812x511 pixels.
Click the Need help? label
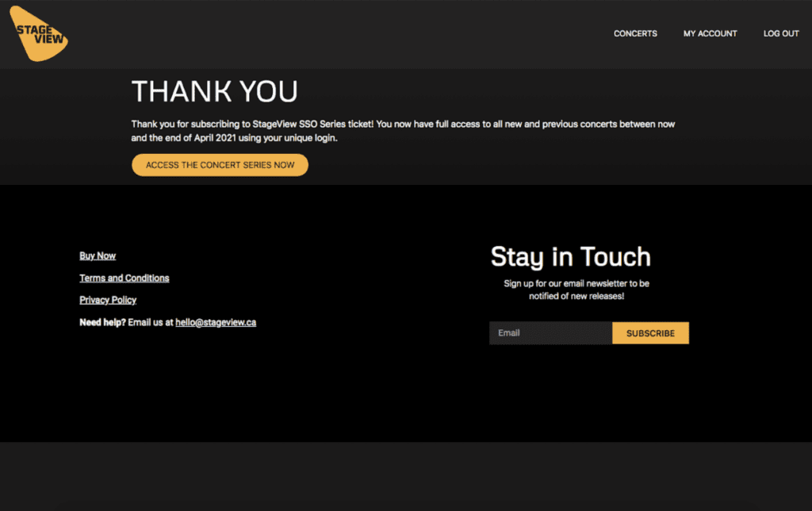[x=102, y=322]
